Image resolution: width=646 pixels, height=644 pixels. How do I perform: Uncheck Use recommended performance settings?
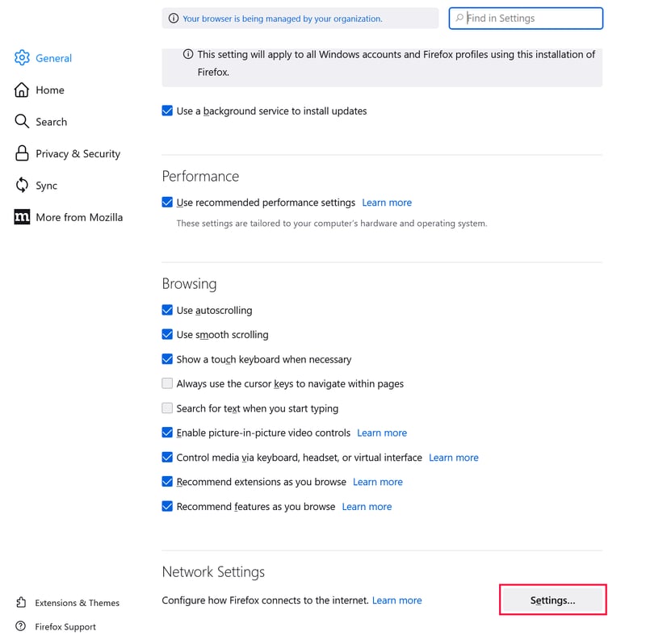[167, 203]
